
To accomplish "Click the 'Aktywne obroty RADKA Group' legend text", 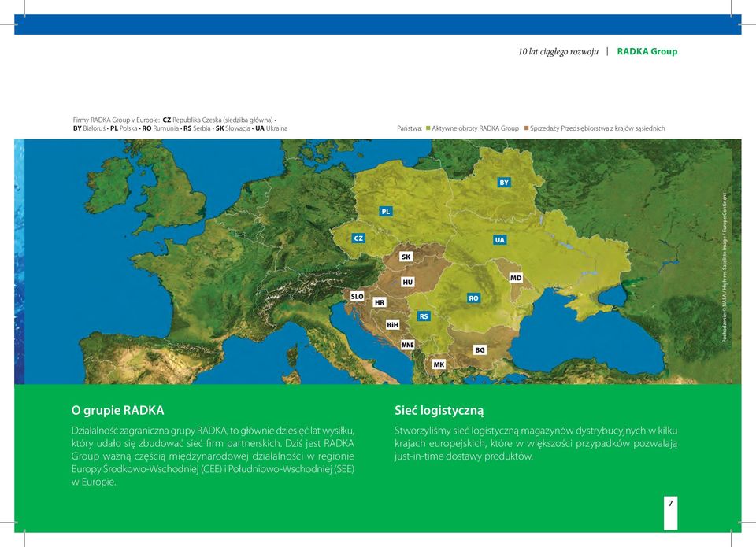I will 475,128.
